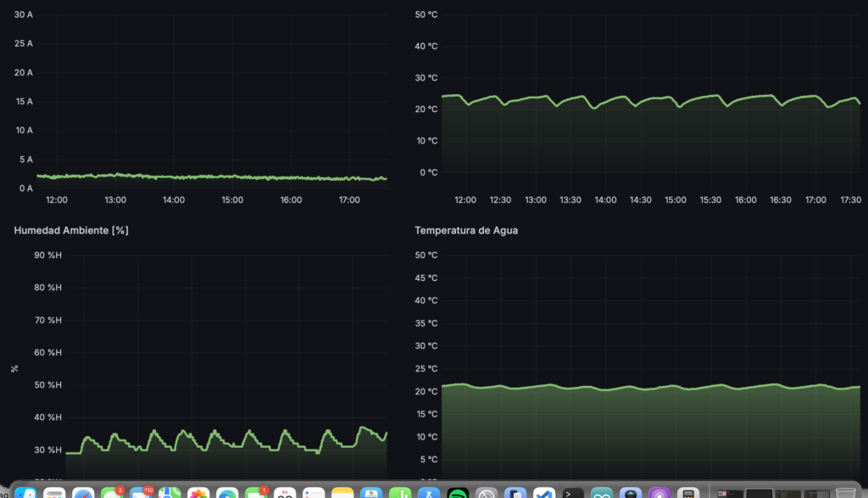Viewport: 868px width, 498px height.
Task: Click 15 °C label in water temperature chart
Action: coord(426,414)
